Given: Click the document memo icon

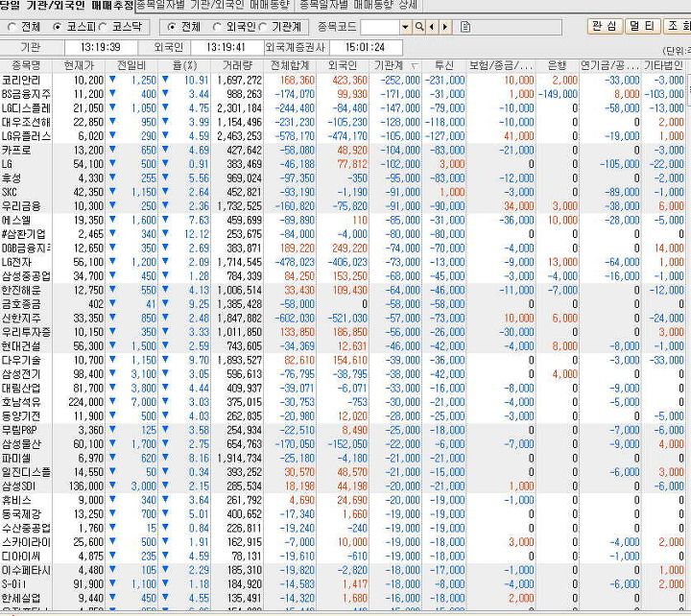Looking at the screenshot, I should point(465,27).
